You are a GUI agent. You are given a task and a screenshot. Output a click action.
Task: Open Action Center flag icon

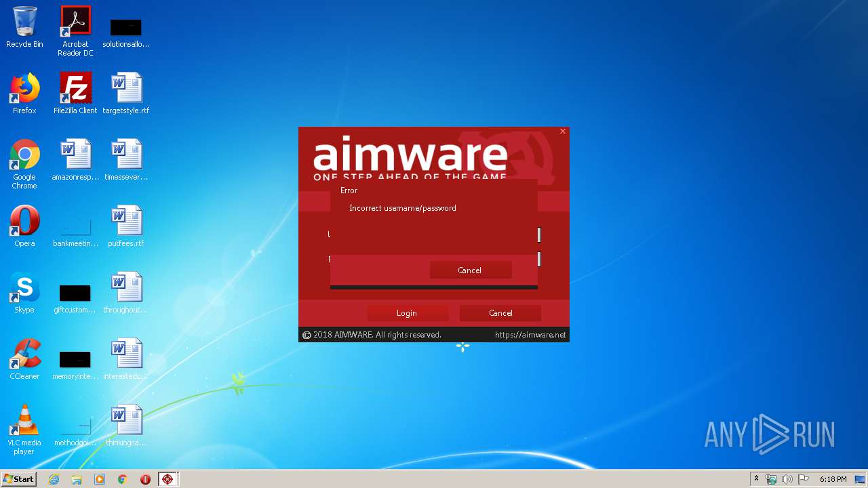point(804,479)
